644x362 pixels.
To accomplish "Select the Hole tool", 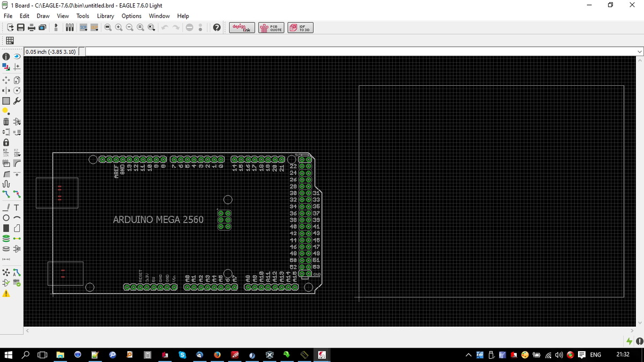I will (x=6, y=249).
